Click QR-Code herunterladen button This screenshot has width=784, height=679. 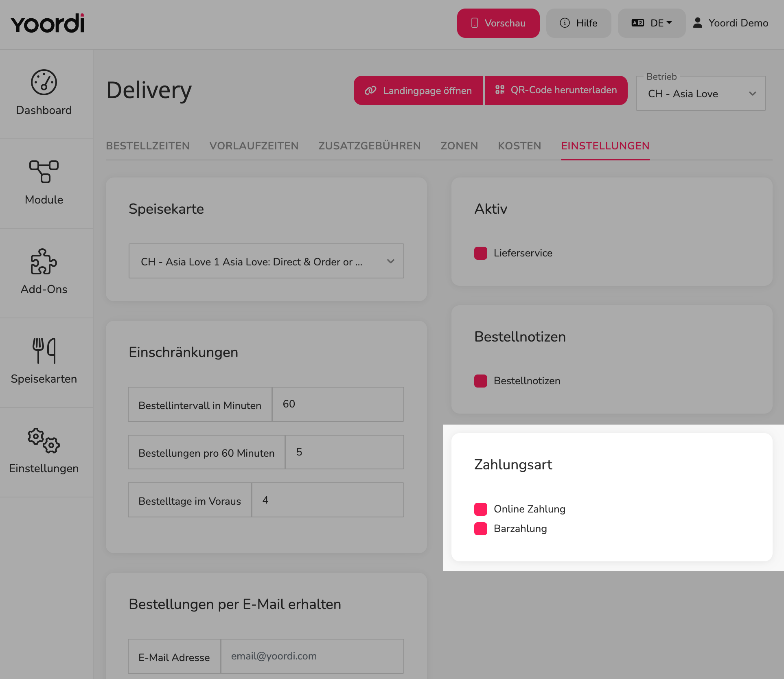click(556, 90)
